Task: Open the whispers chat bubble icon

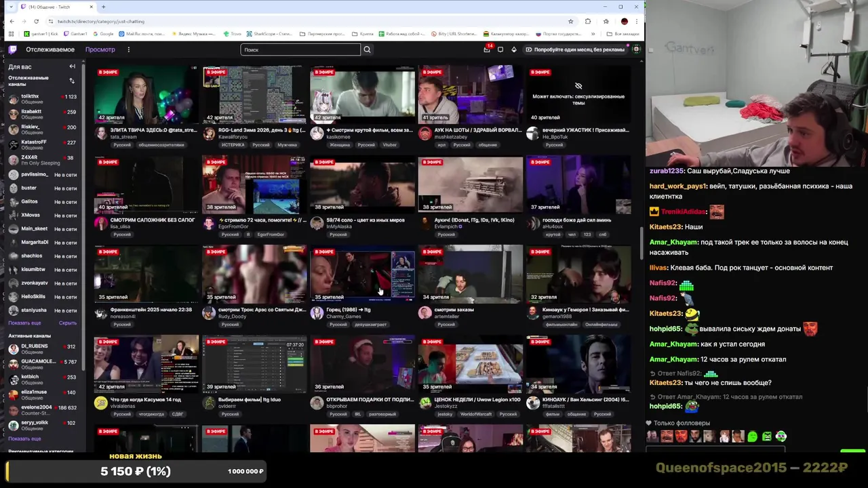Action: [500, 49]
